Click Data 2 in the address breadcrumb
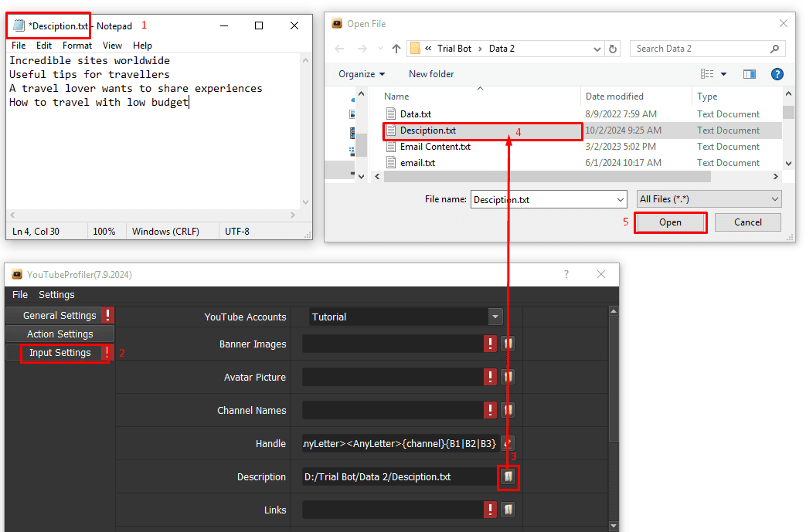Image resolution: width=806 pixels, height=532 pixels. click(502, 49)
